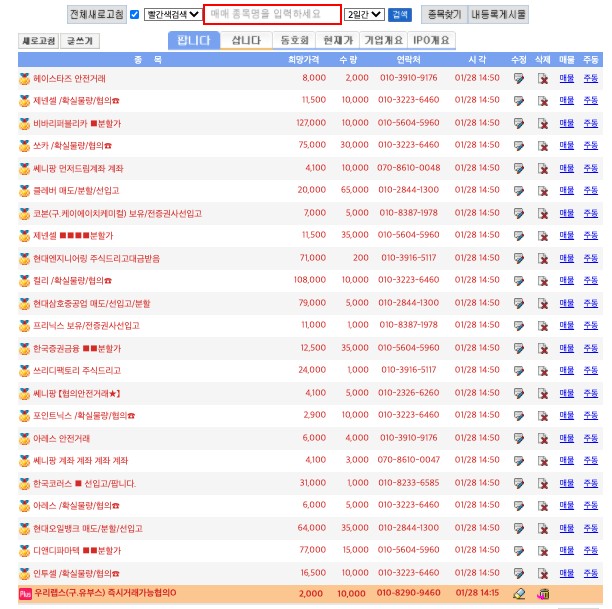
Task: Click contact 010-8290-9460
Action: tap(408, 593)
